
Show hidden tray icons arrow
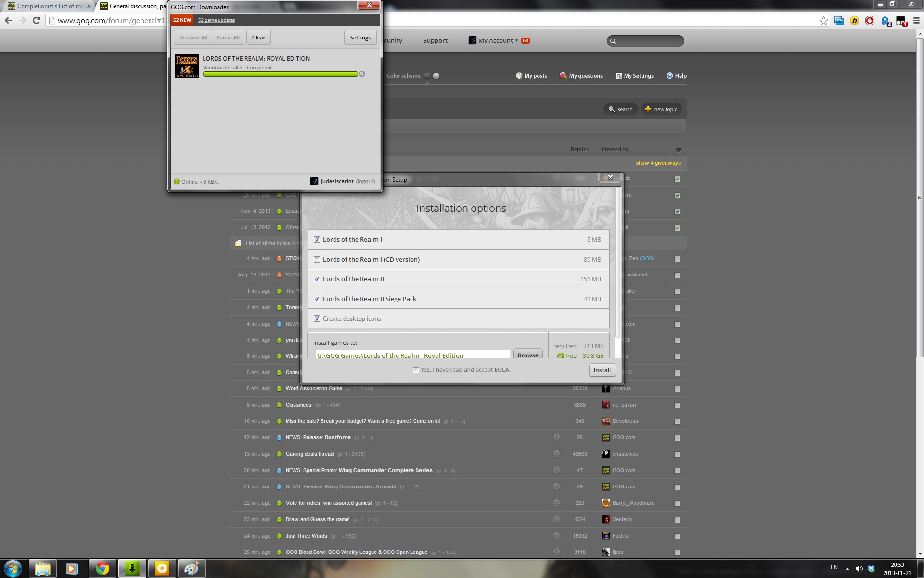[847, 569]
